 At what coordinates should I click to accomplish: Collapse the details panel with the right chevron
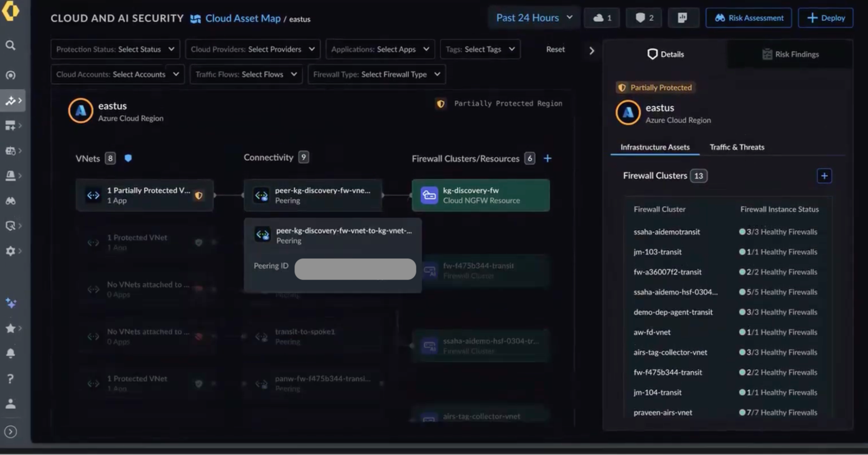tap(591, 51)
